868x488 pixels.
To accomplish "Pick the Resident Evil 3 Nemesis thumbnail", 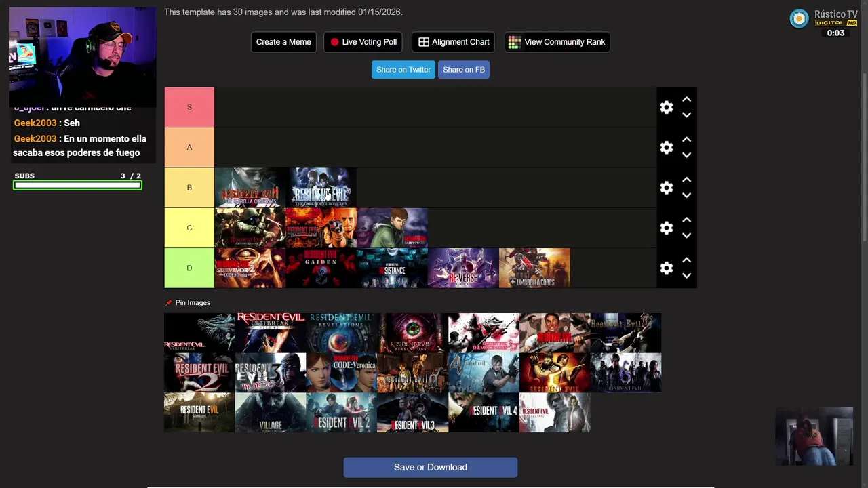I will (x=271, y=373).
